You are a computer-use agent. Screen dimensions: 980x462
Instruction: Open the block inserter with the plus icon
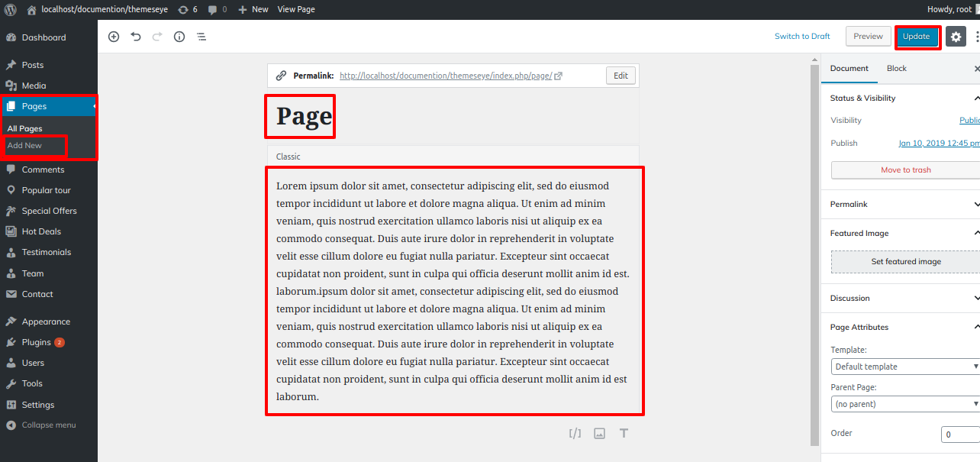(113, 36)
